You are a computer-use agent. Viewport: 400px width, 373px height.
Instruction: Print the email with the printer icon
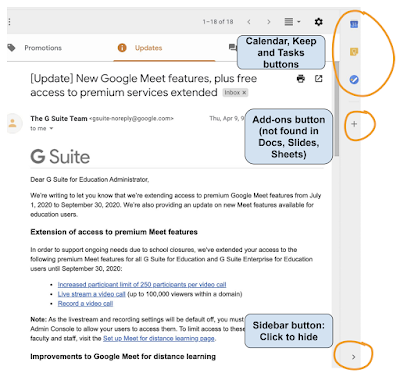[x=301, y=79]
